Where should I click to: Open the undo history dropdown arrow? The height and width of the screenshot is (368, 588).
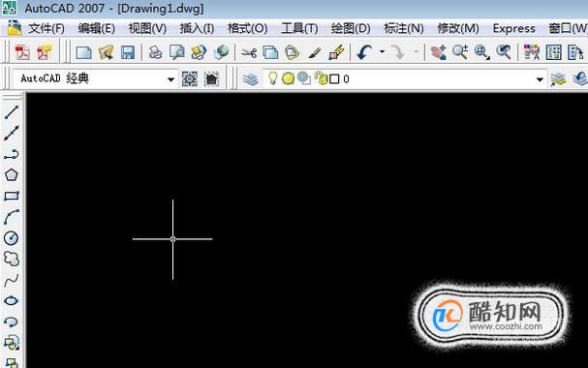[x=382, y=51]
